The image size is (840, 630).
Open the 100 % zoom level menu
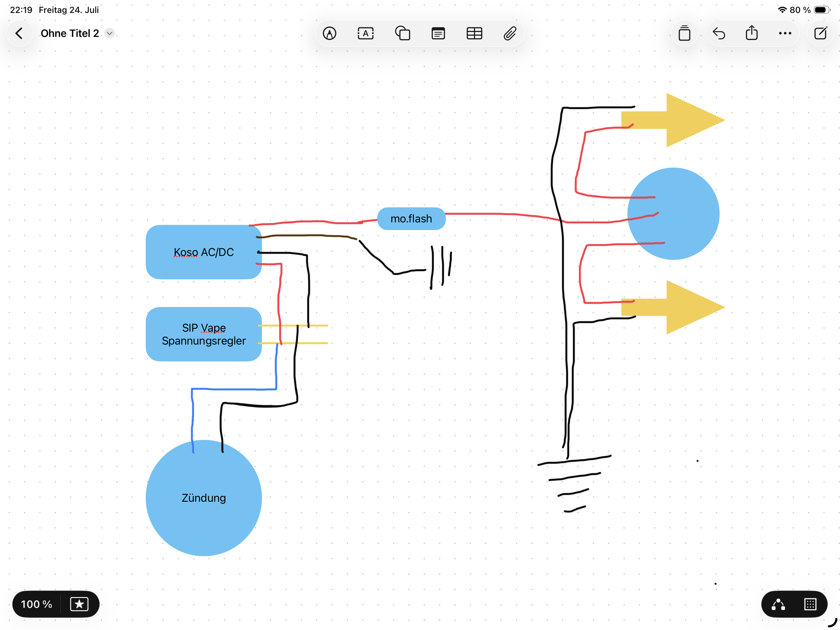37,604
